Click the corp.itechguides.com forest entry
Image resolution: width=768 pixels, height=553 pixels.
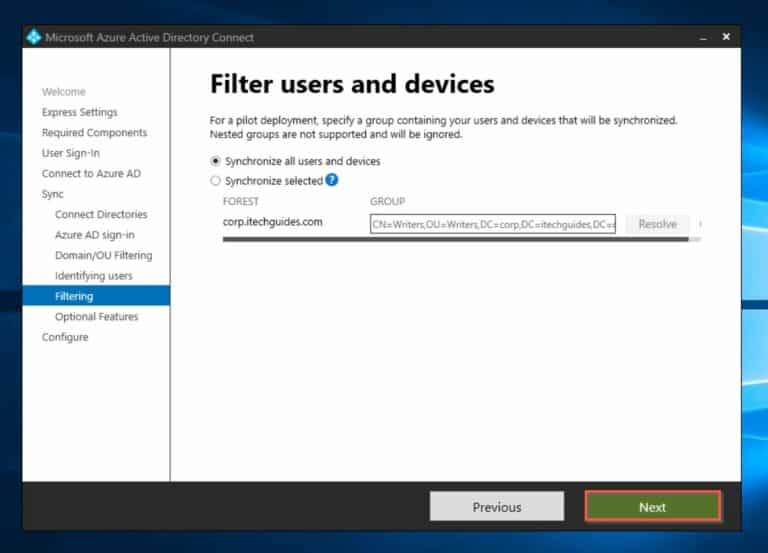point(272,222)
